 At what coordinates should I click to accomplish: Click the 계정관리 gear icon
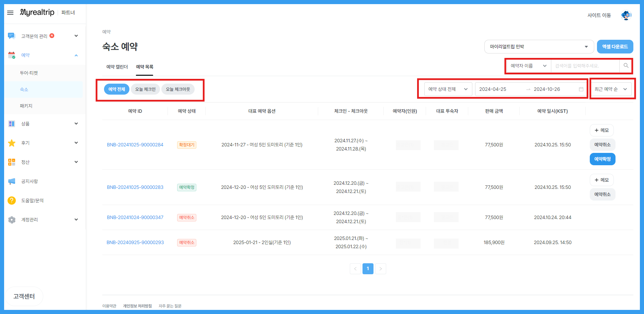12,220
